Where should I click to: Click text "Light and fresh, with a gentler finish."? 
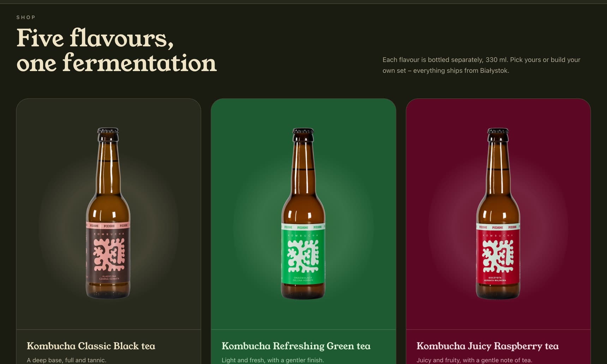[x=273, y=360]
